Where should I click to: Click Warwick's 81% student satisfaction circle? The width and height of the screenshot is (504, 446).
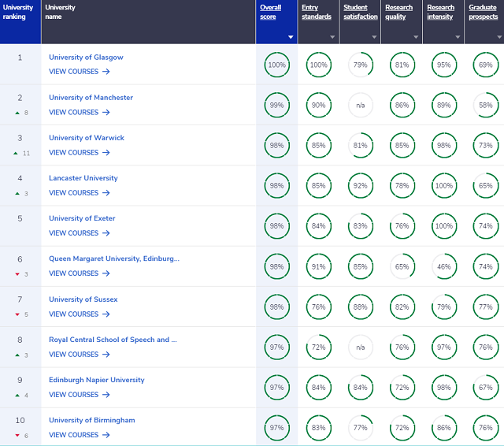[361, 145]
